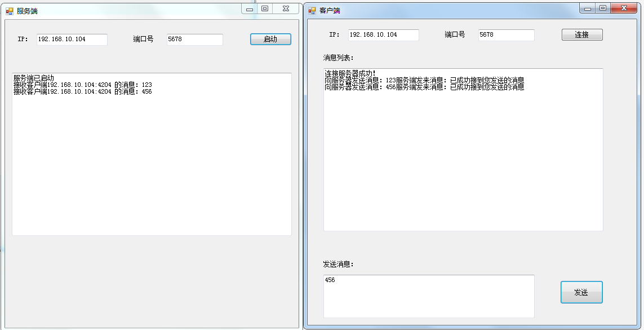Click the 连接 button in the client window
Image resolution: width=644 pixels, height=330 pixels.
tap(582, 35)
